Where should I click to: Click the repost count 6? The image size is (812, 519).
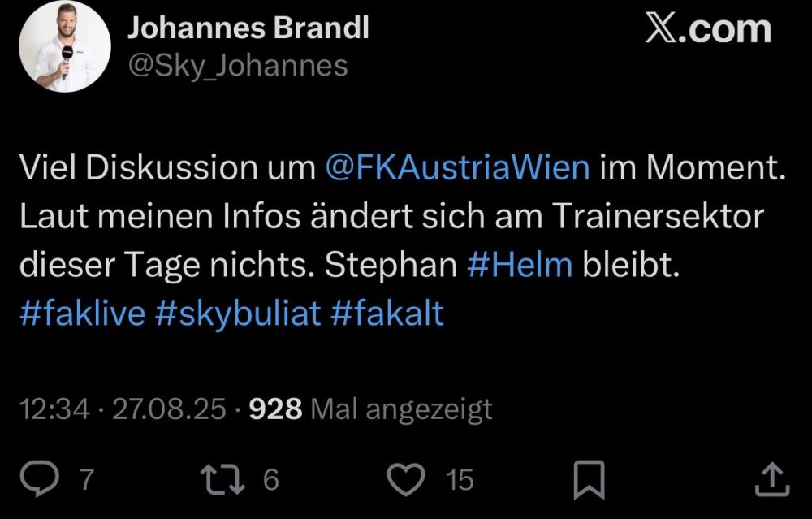coord(270,480)
